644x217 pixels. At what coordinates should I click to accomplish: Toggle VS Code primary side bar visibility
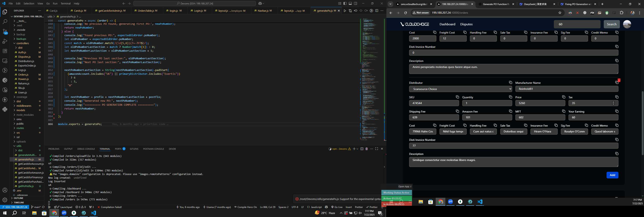tap(345, 3)
